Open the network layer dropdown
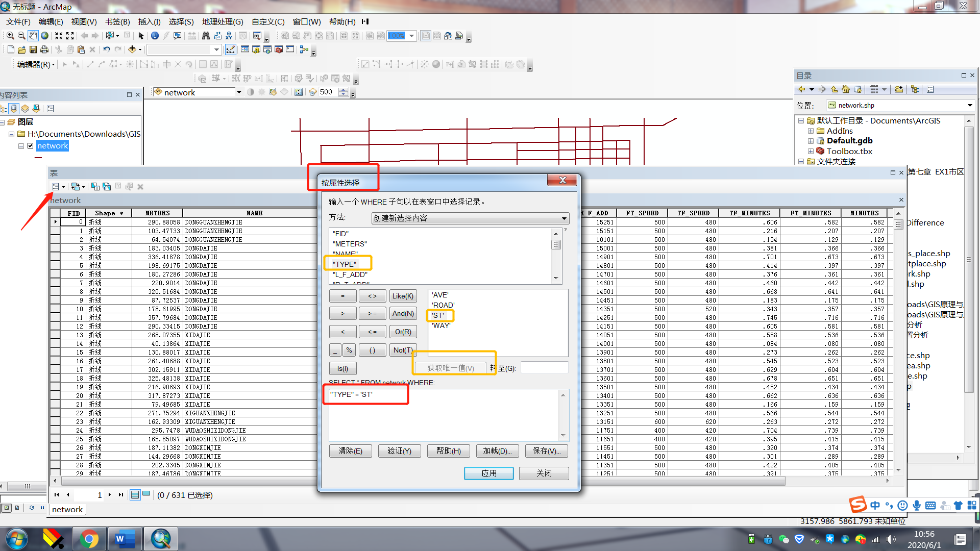The width and height of the screenshot is (980, 551). tap(239, 92)
